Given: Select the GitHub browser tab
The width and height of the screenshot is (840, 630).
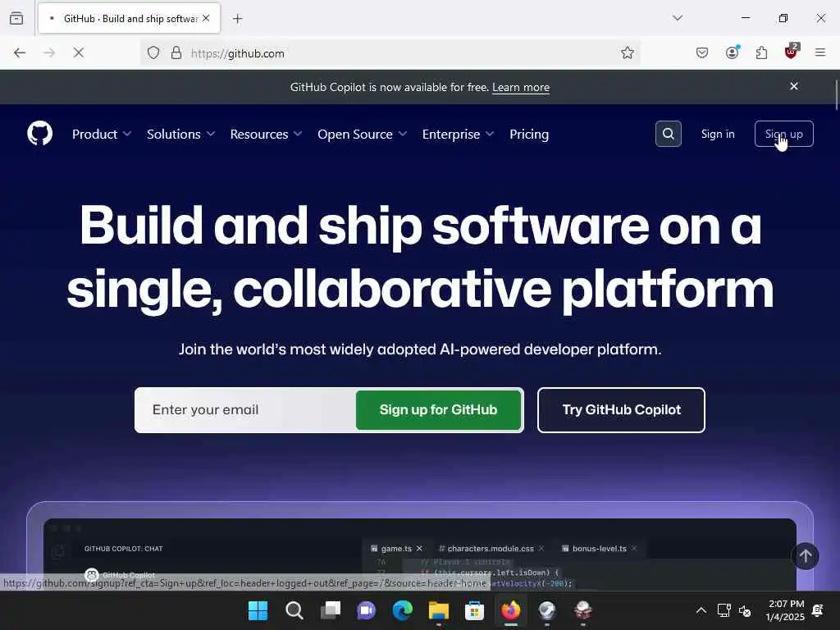Looking at the screenshot, I should (x=129, y=18).
